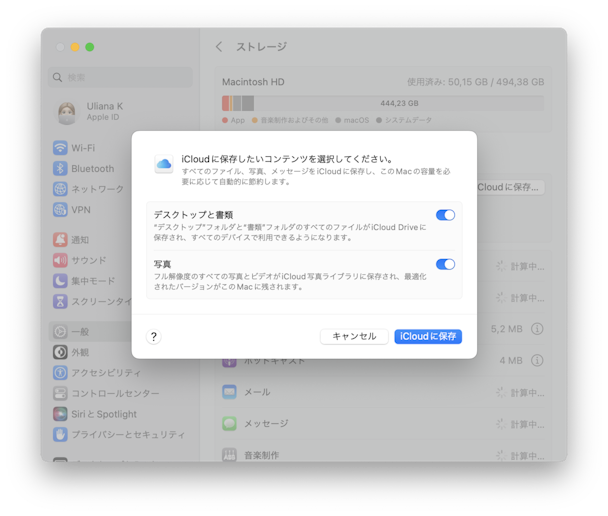Open help with the question mark button
This screenshot has height=516, width=608.
154,337
